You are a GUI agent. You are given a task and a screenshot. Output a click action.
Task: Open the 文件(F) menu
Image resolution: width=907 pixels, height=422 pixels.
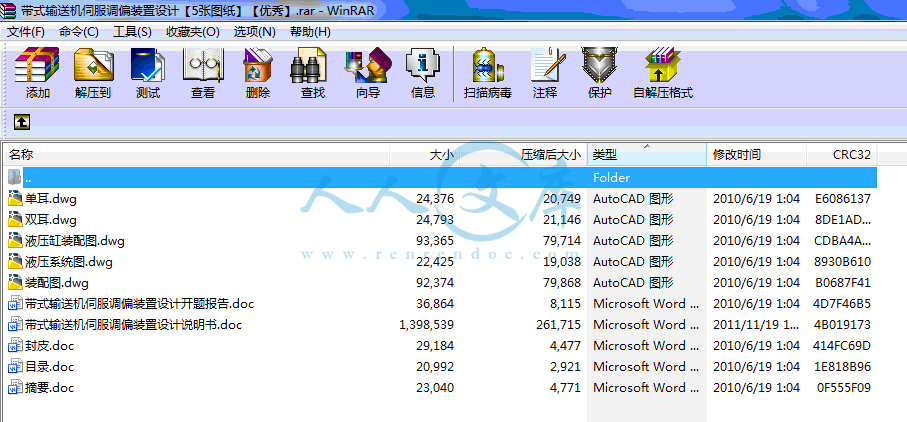25,31
